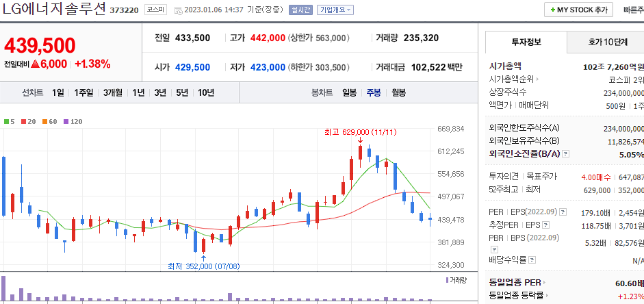This screenshot has height=304, width=644.
Task: Click the 외국인보유주식수 value 11,826,574
Action: tap(626, 142)
